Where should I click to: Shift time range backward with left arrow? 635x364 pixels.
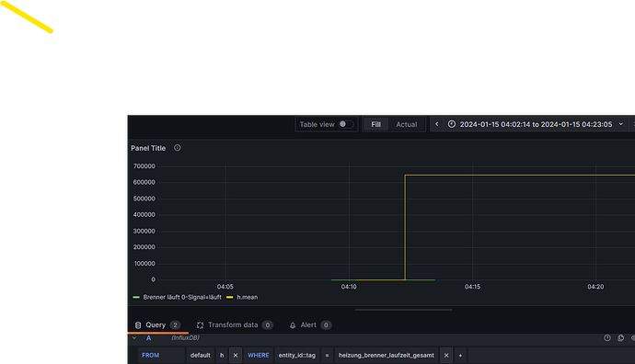point(436,124)
